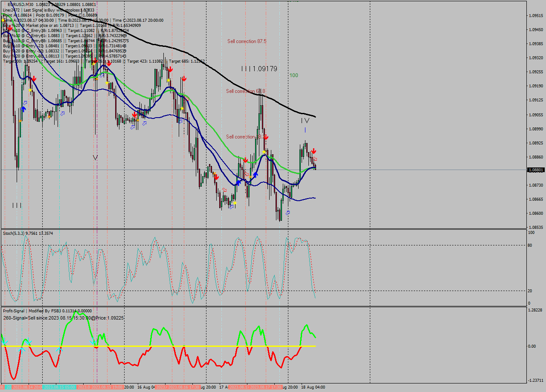Select the red sell arrow on the latest candle
The width and height of the screenshot is (546, 392).
[314, 150]
